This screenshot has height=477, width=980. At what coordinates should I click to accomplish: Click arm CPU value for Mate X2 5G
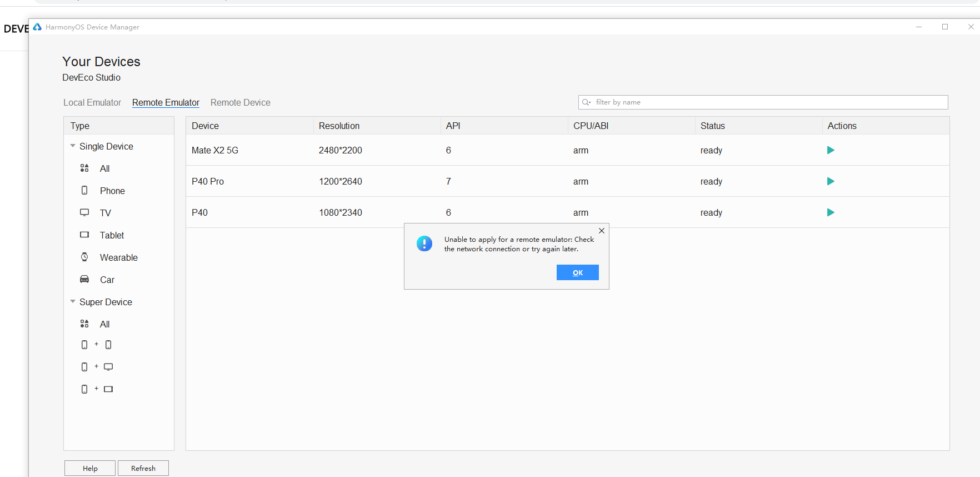coord(581,150)
